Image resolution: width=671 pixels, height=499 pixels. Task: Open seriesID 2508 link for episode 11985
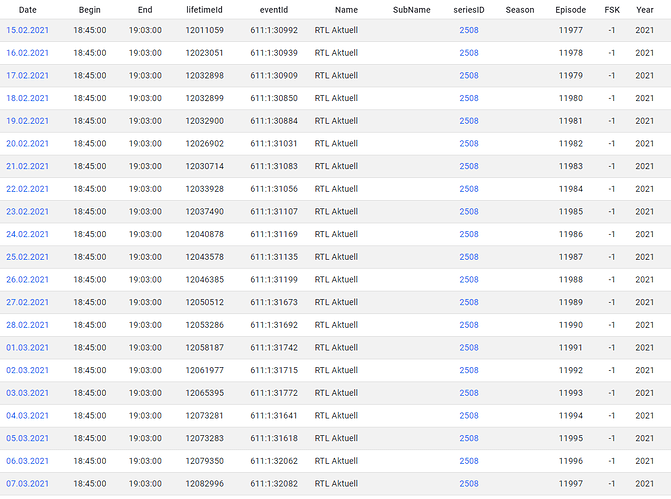[469, 212]
